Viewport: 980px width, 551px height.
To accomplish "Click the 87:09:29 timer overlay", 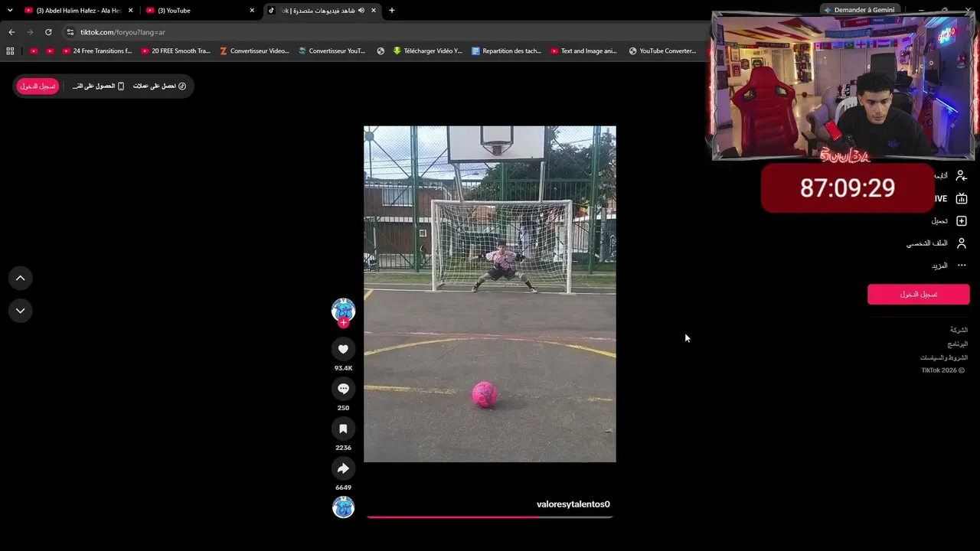I will (x=848, y=188).
